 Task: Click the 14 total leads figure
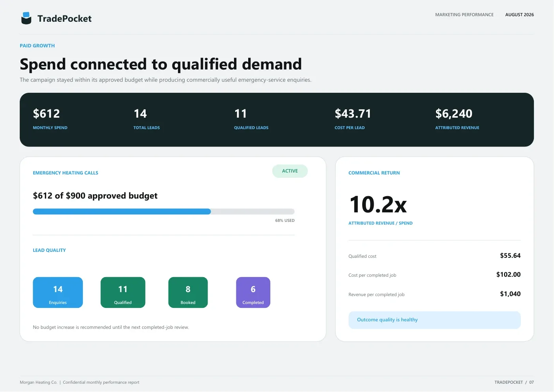[x=140, y=114]
